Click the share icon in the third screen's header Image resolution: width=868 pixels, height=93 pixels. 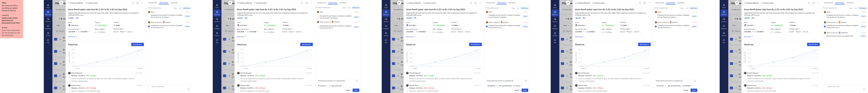471,3
